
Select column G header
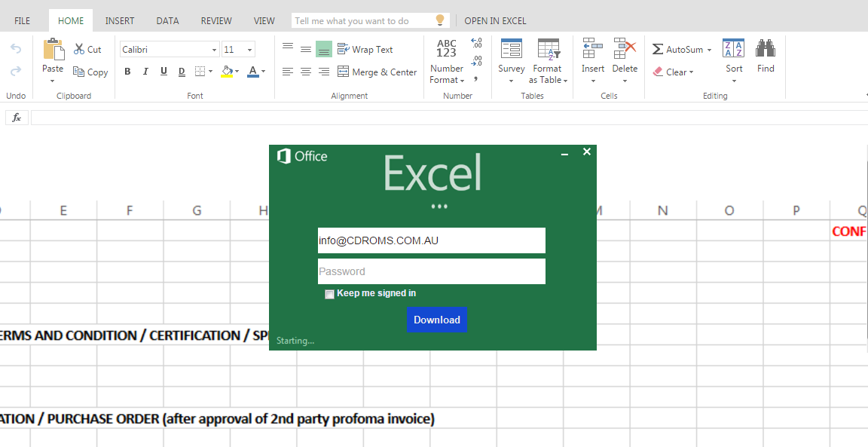197,210
